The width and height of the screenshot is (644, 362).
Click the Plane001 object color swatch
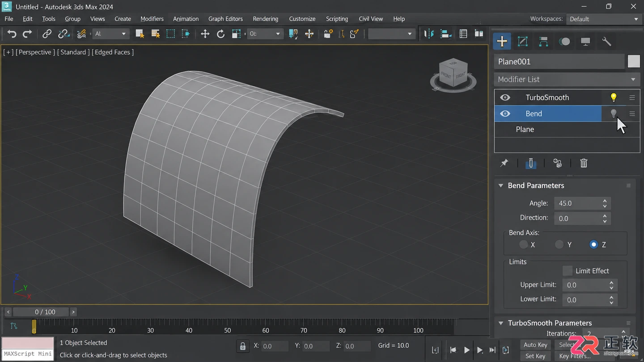pos(634,61)
